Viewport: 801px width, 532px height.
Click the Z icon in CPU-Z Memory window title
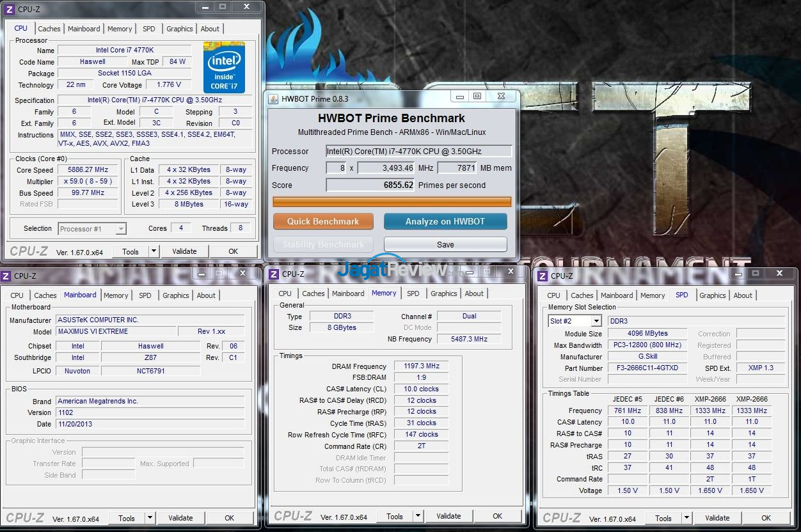(274, 274)
